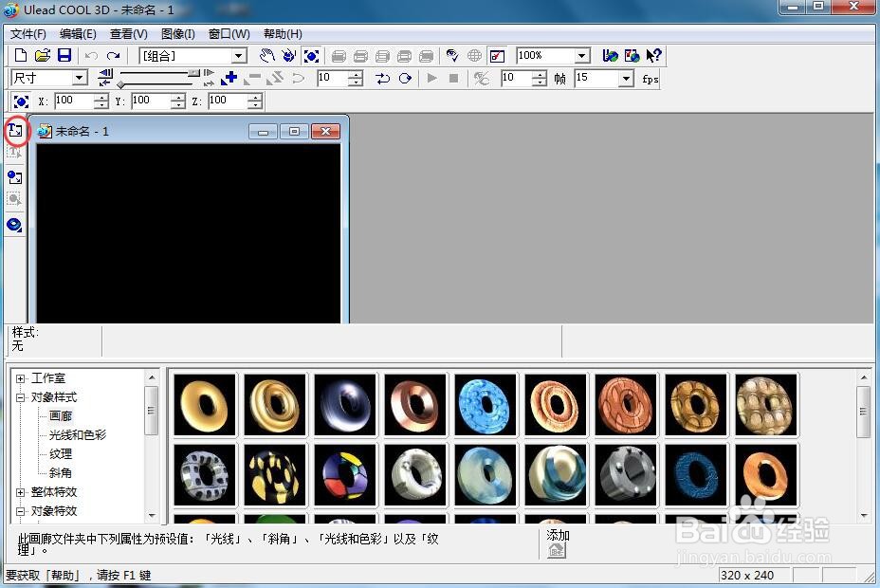Click the tree panel scrollbar up arrow
This screenshot has width=880, height=588.
[x=152, y=377]
